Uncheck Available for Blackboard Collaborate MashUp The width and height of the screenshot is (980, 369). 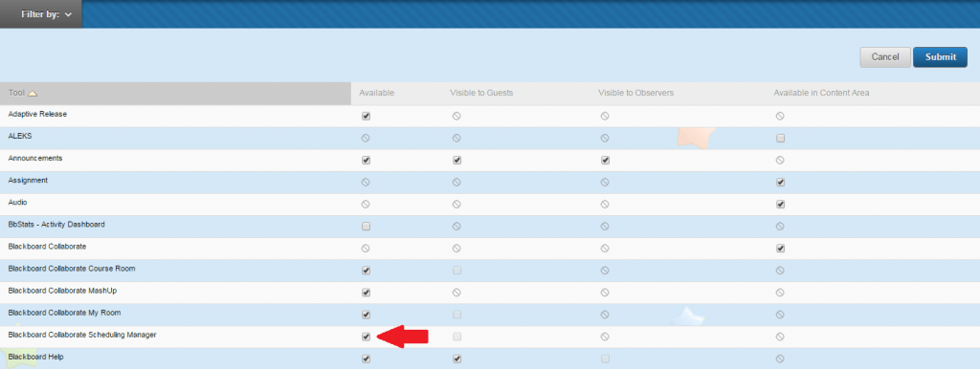[367, 293]
